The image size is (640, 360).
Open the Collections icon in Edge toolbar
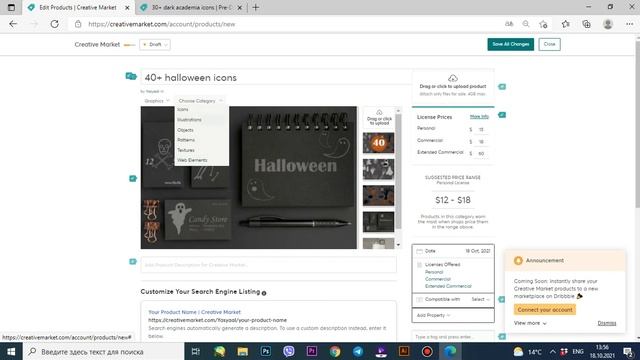(587, 24)
